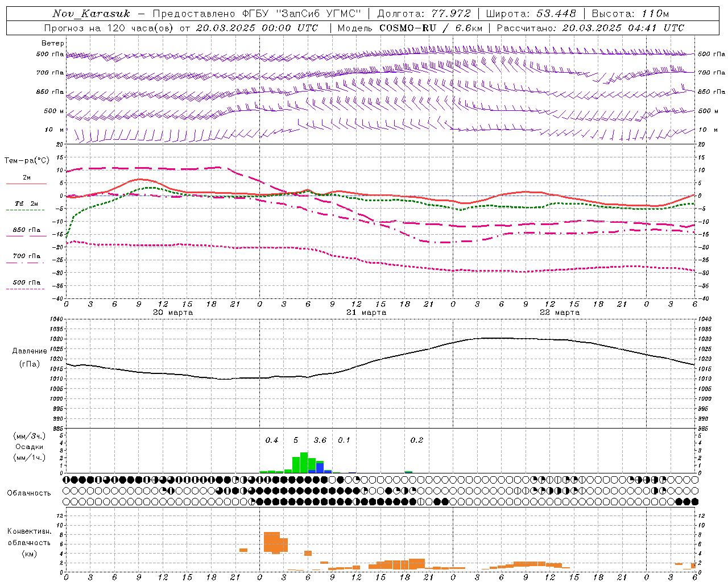
Task: Click the Рассчитано: 20.03.2025 04:41 UTC timestamp
Action: [x=590, y=28]
